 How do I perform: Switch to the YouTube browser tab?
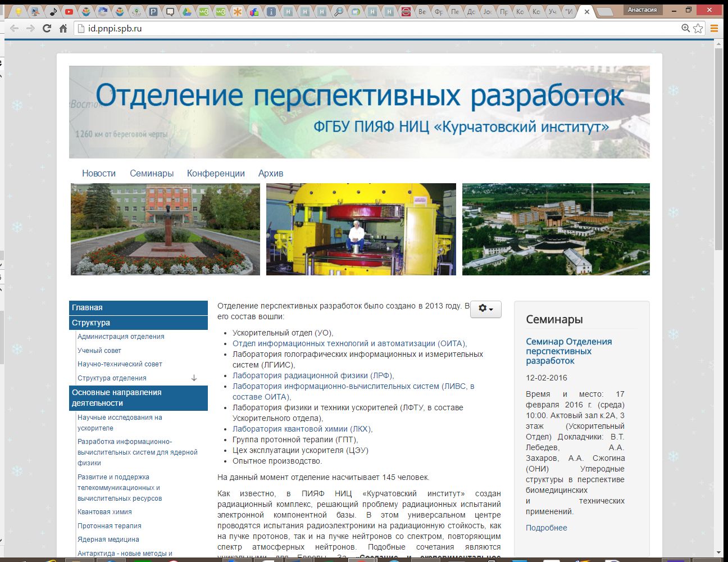[69, 11]
